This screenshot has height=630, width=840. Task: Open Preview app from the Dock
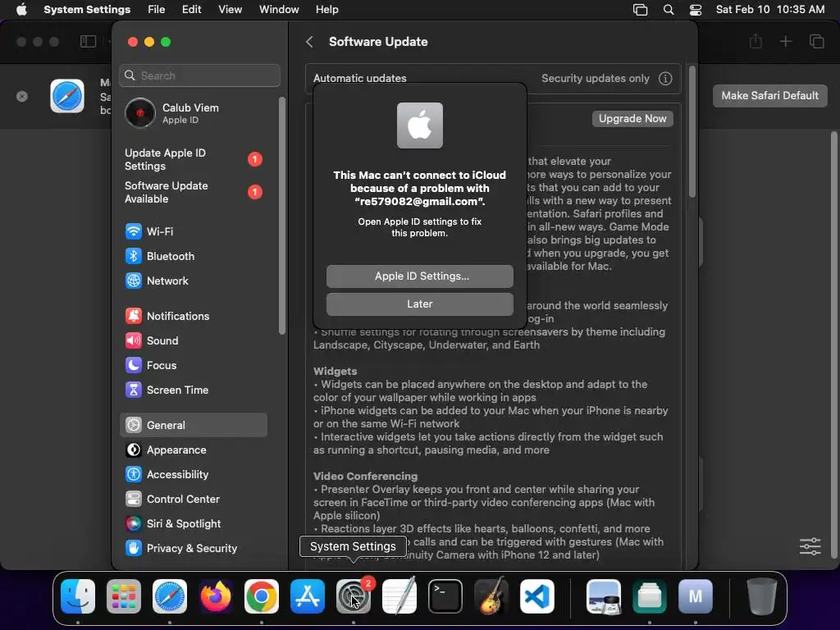pos(604,596)
